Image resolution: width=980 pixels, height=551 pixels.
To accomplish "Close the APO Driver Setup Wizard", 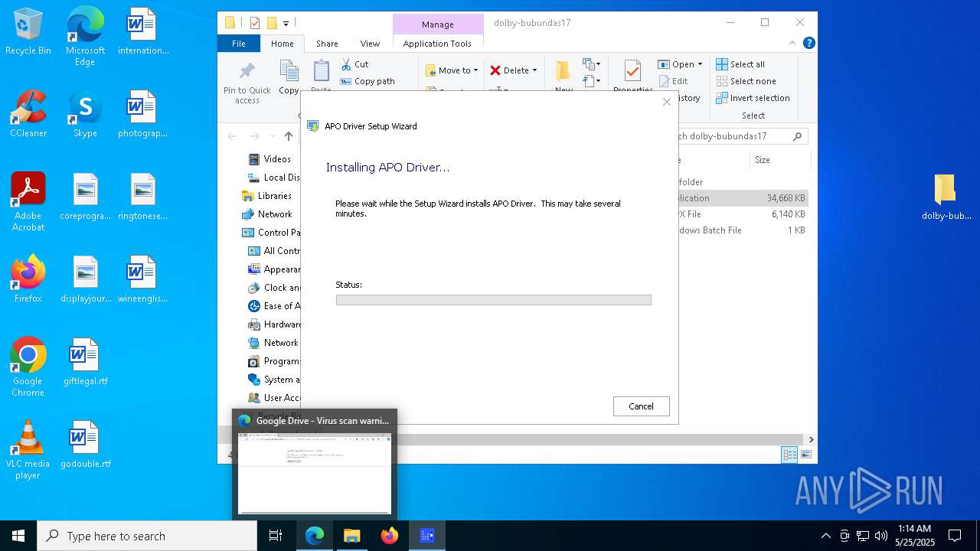I will click(666, 102).
